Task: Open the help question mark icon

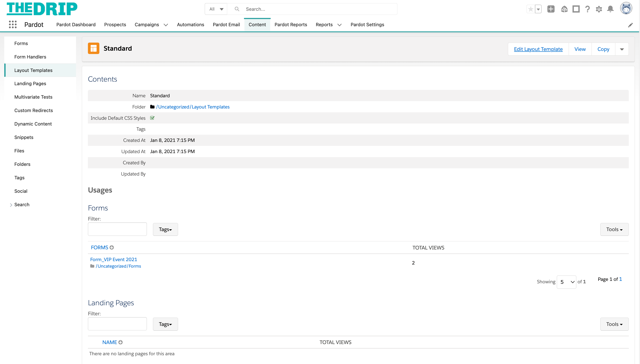Action: coord(588,9)
